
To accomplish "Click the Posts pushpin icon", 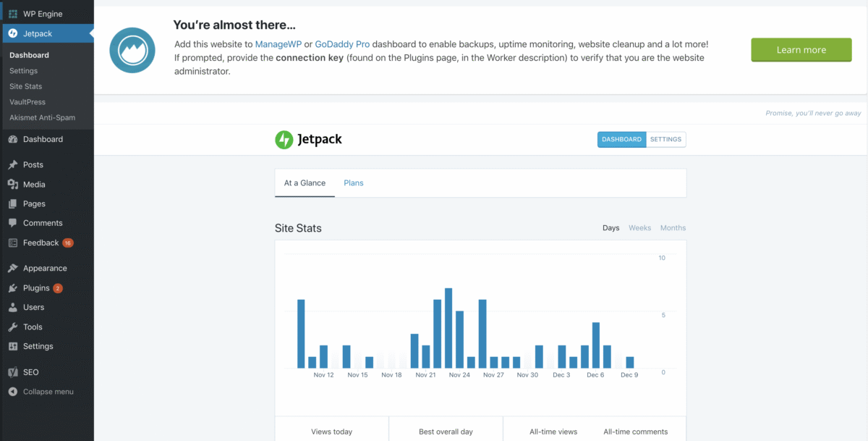I will (x=13, y=165).
